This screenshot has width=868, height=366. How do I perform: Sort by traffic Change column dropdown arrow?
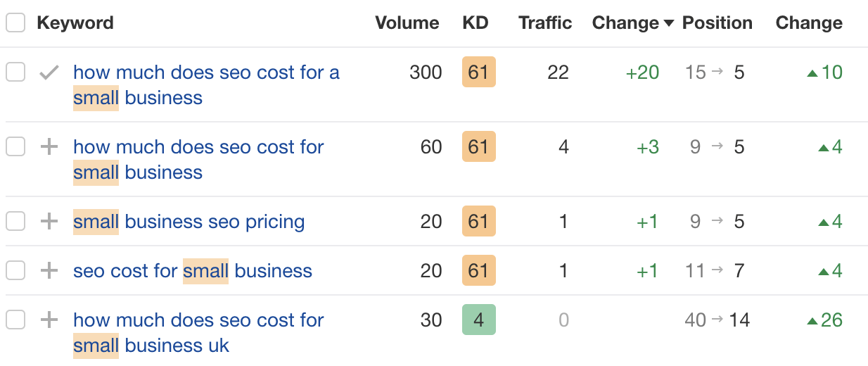point(670,23)
